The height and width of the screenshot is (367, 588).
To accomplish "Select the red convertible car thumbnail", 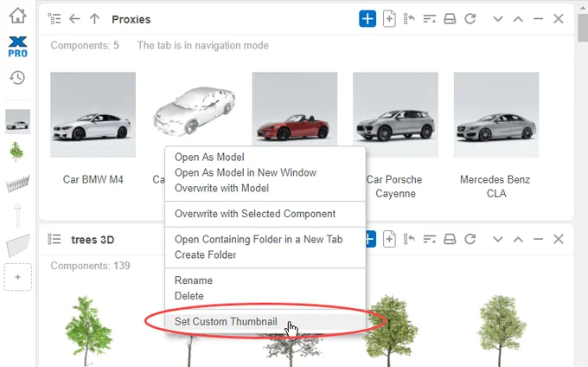I will pyautogui.click(x=295, y=109).
